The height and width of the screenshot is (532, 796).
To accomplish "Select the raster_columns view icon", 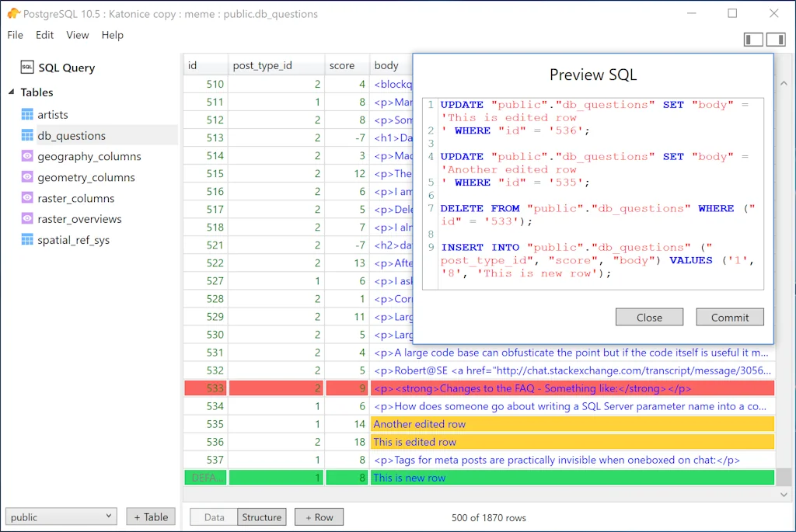I will point(28,197).
